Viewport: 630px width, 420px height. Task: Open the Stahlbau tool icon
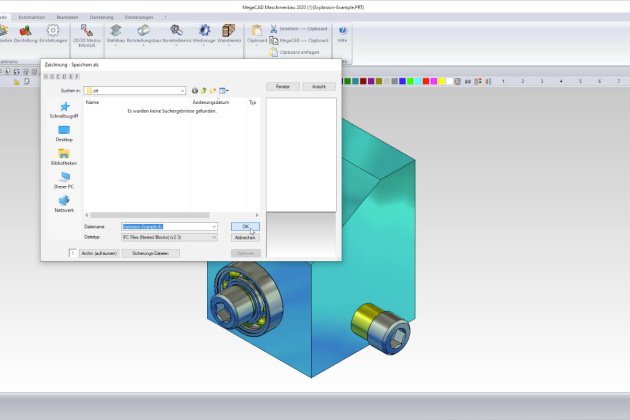tap(116, 34)
